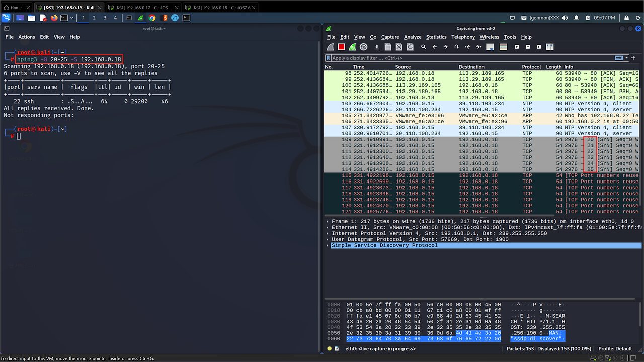Click the resize columns icon

pyautogui.click(x=549, y=47)
